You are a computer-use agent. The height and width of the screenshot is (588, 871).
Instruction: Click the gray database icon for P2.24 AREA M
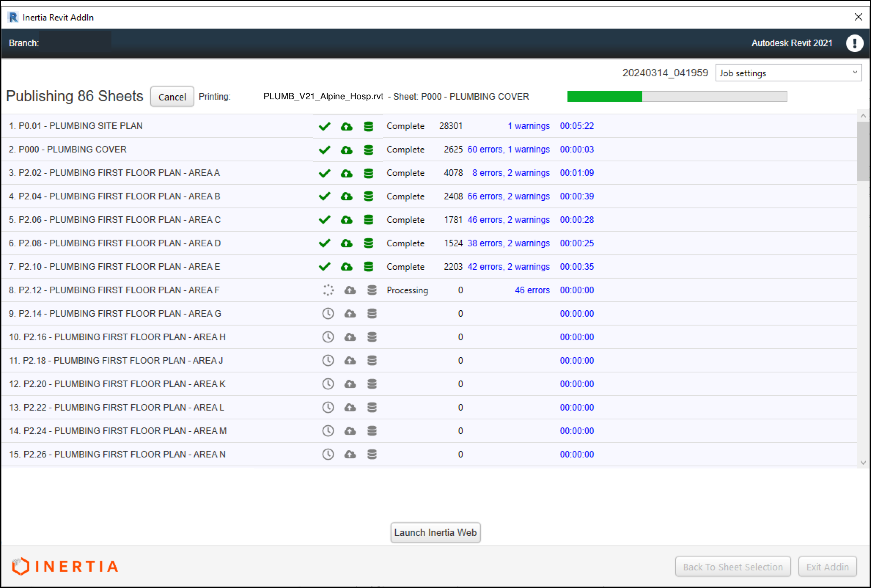pyautogui.click(x=372, y=431)
